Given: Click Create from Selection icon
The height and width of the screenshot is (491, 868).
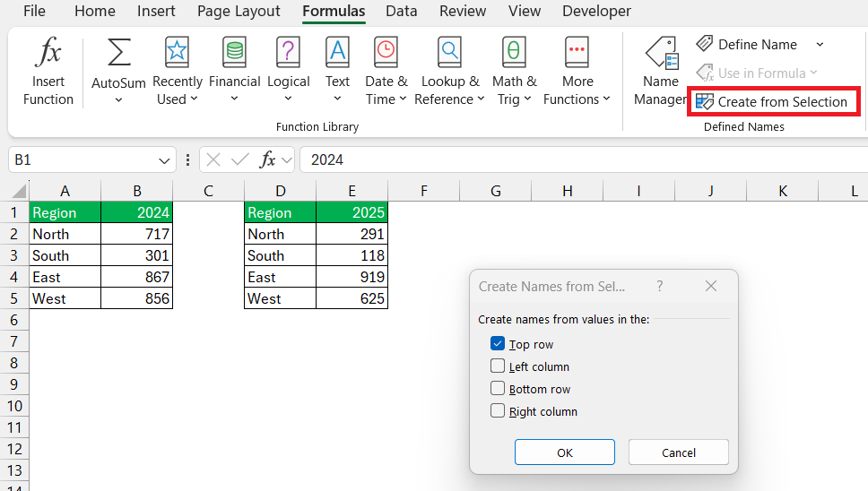Looking at the screenshot, I should tap(705, 102).
